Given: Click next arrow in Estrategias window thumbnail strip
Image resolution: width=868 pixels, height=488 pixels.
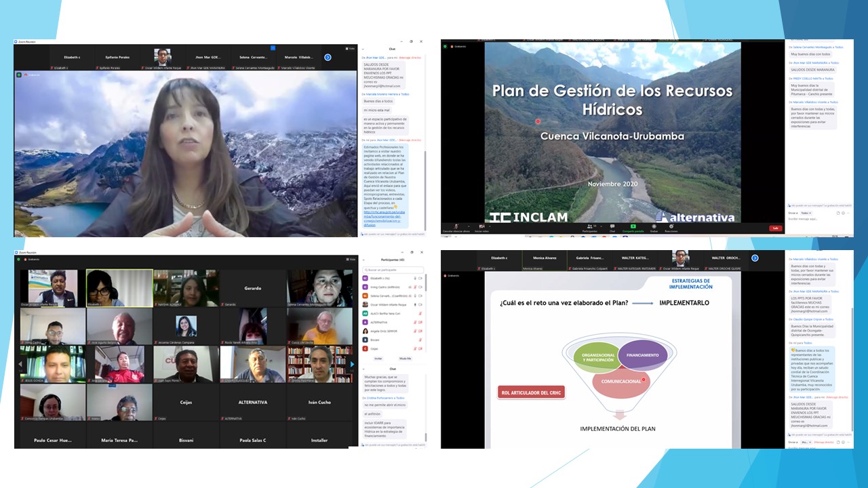Looking at the screenshot, I should click(755, 258).
